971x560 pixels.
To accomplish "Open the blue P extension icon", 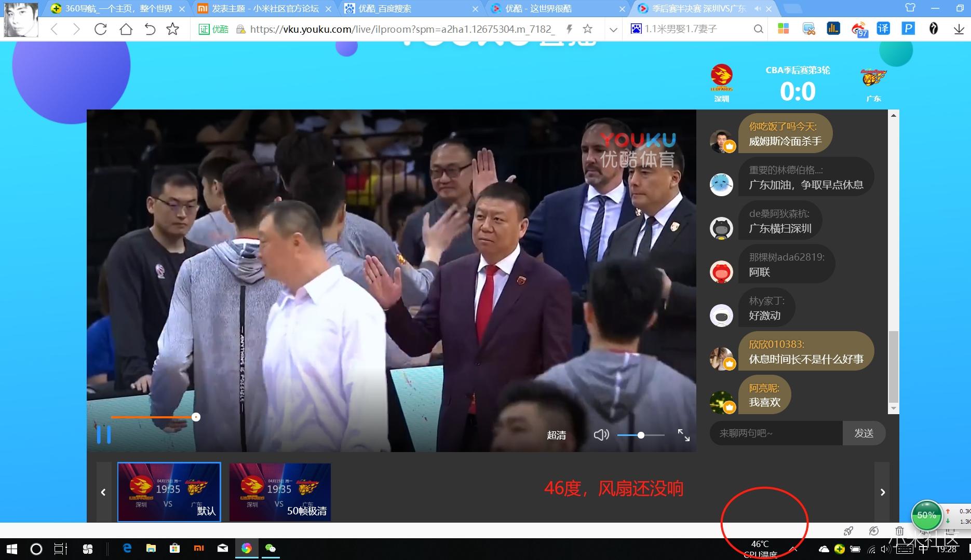I will [908, 29].
